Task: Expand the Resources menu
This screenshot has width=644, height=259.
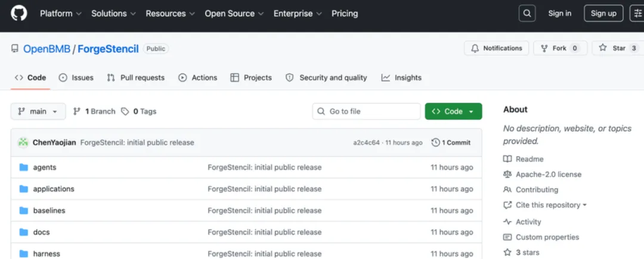Action: [171, 13]
